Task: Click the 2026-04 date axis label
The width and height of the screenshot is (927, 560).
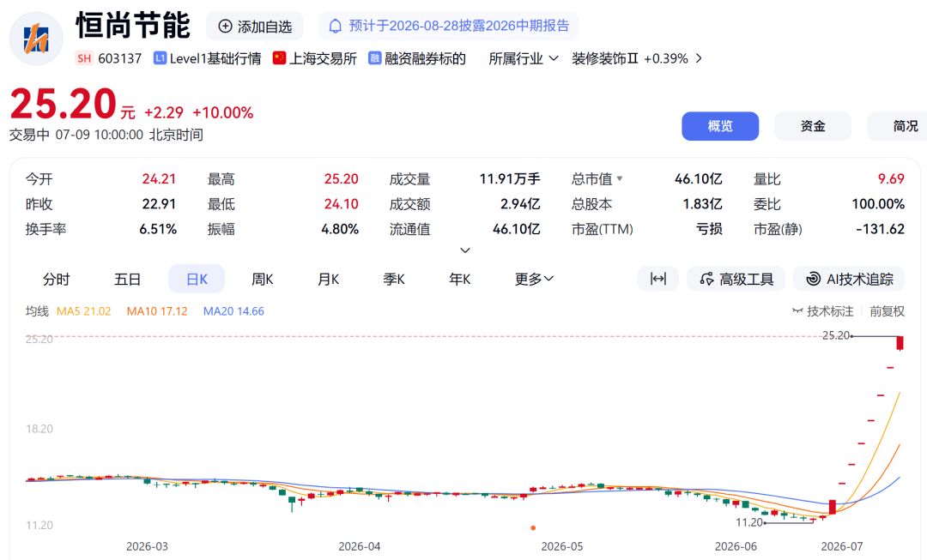Action: pos(359,546)
